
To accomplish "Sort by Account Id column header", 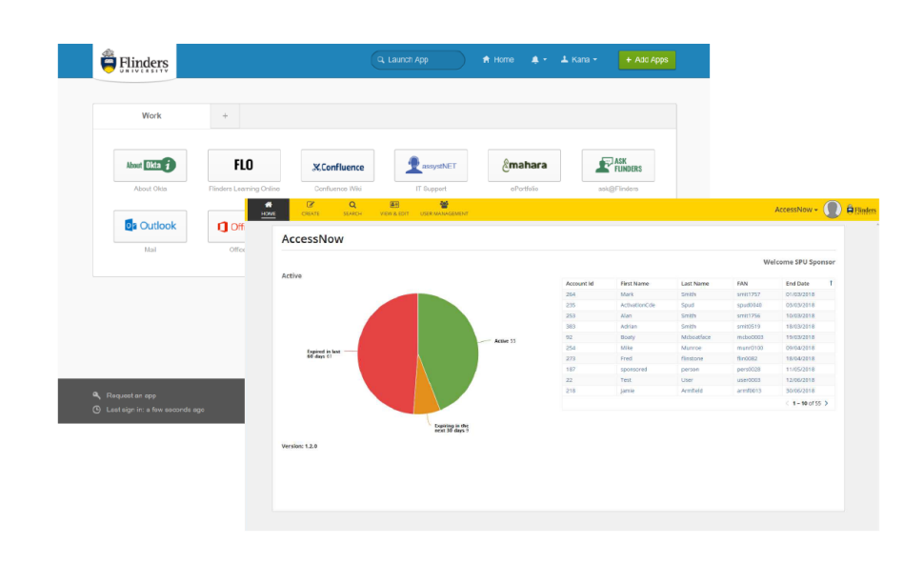I will pos(579,283).
